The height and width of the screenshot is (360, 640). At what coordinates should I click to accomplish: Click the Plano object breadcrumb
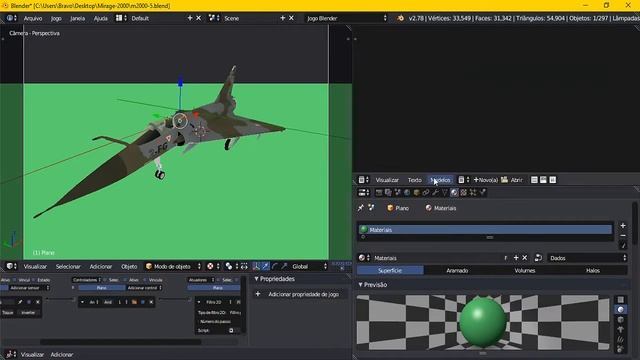(398, 208)
